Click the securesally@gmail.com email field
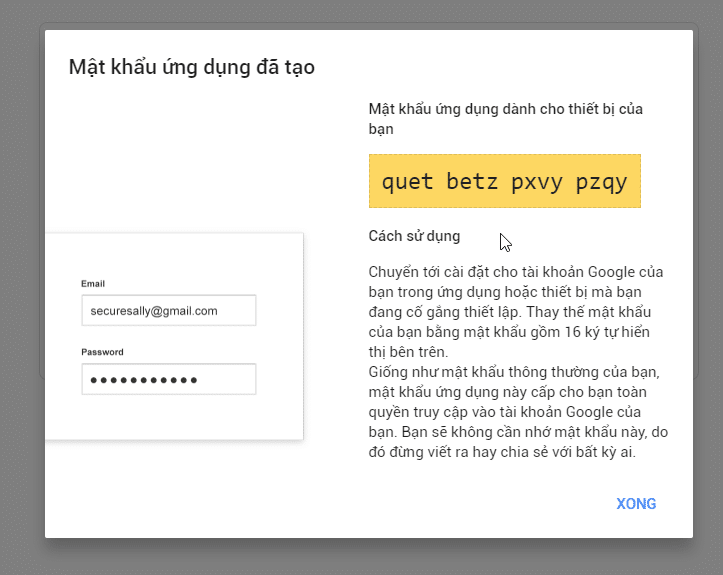723x575 pixels. pos(168,311)
